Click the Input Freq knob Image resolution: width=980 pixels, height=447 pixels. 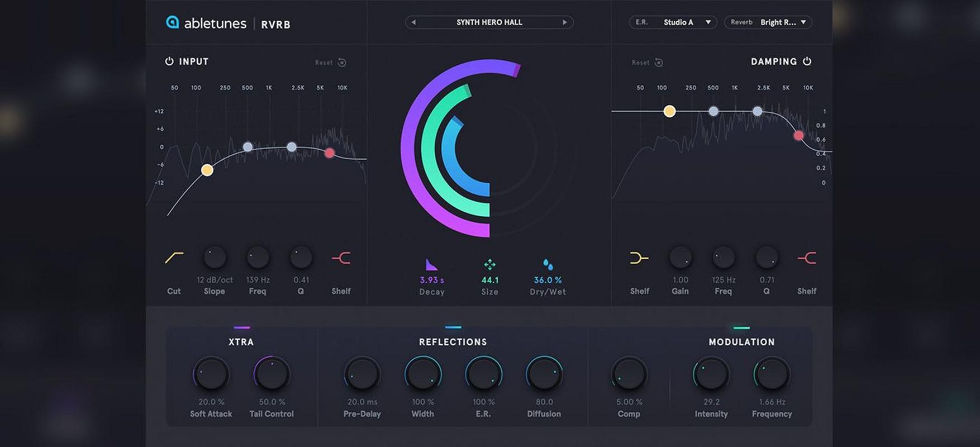[258, 258]
